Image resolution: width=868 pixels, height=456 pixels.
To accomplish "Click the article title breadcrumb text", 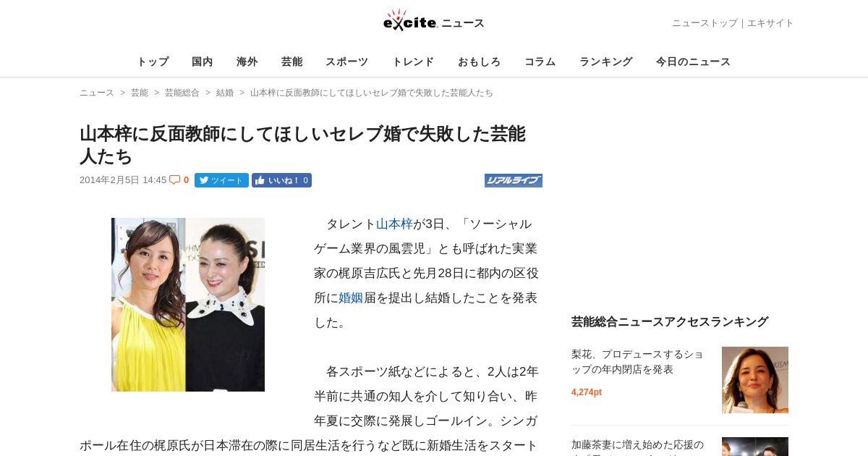I will point(372,93).
